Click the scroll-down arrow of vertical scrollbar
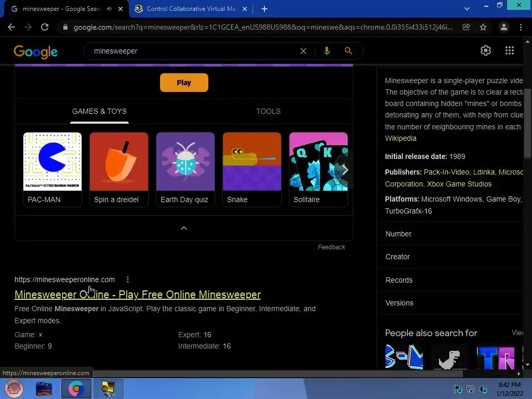532x399 pixels. tap(527, 365)
